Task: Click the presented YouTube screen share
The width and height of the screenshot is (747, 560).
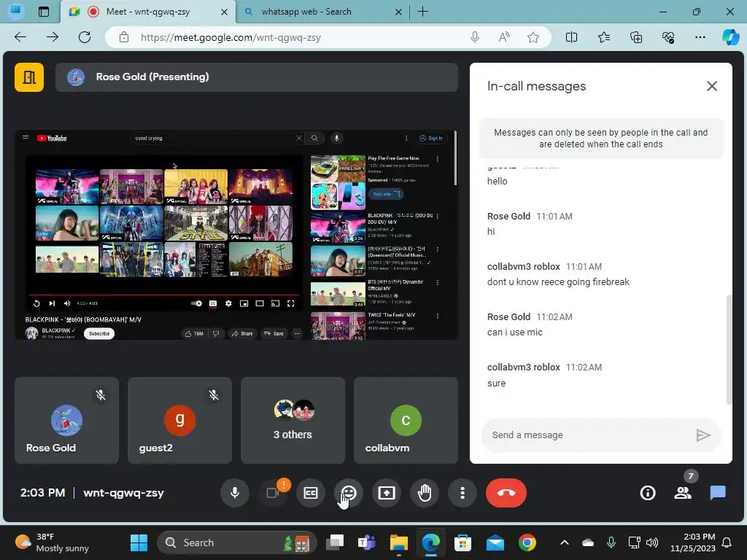Action: pos(236,235)
